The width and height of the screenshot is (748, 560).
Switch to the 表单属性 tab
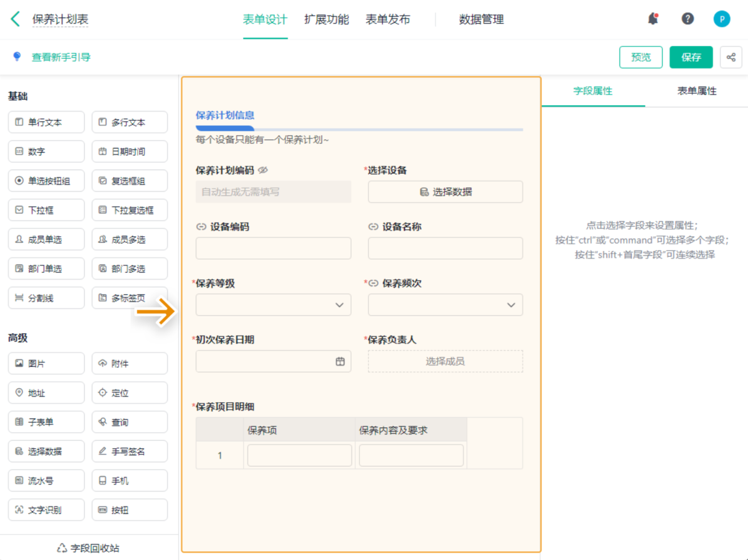pos(696,91)
